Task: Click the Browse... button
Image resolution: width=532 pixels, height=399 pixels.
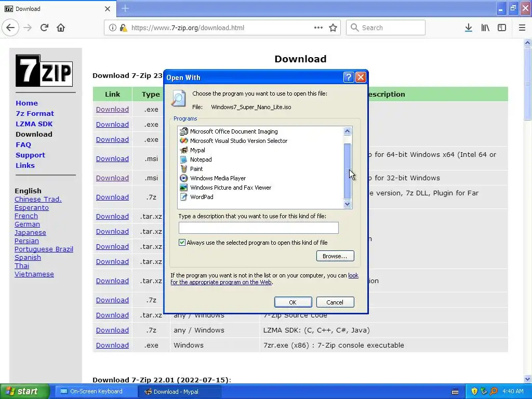Action: 335,256
